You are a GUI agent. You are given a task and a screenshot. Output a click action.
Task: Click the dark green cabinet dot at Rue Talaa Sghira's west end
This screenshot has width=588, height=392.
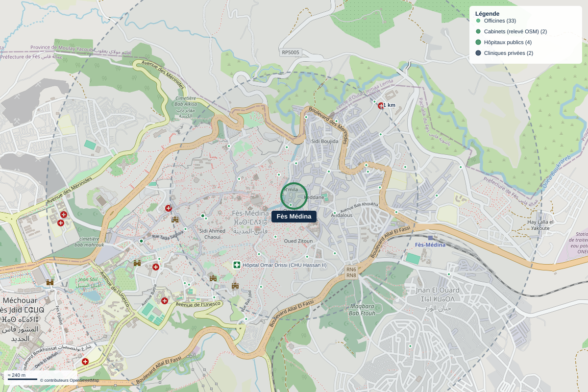[x=141, y=241]
